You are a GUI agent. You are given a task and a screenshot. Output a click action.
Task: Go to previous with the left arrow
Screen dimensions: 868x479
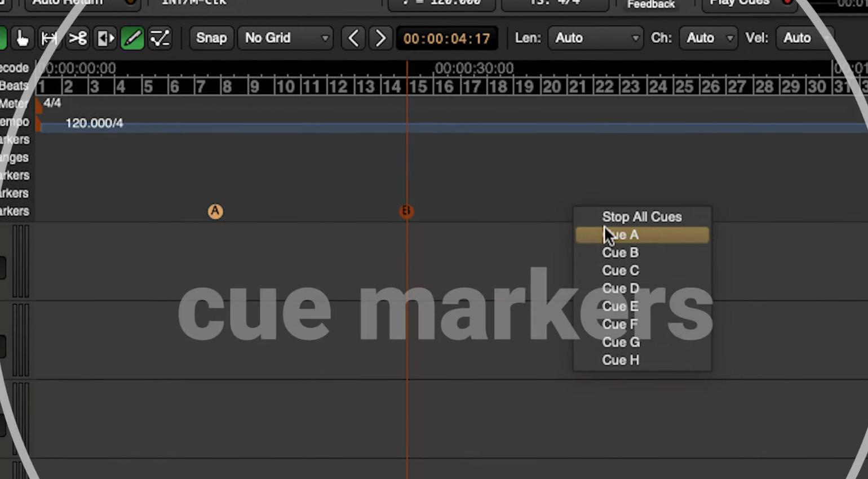click(x=353, y=38)
